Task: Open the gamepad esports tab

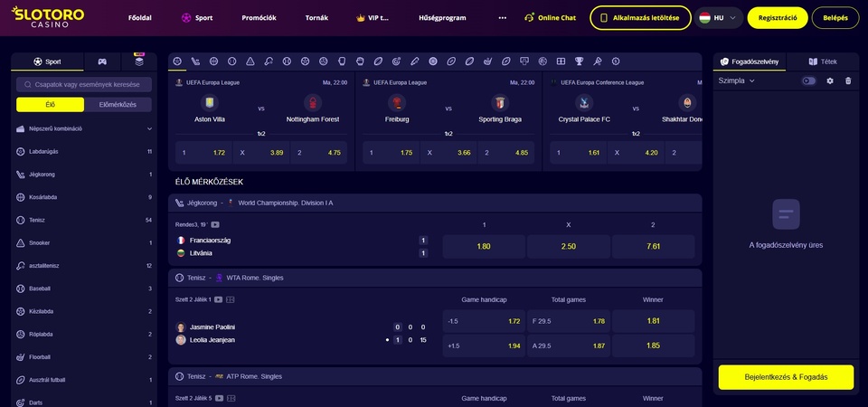Action: [x=102, y=62]
